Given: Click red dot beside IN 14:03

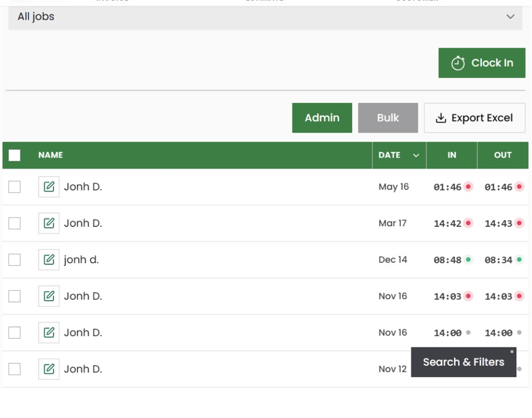Looking at the screenshot, I should click(468, 296).
